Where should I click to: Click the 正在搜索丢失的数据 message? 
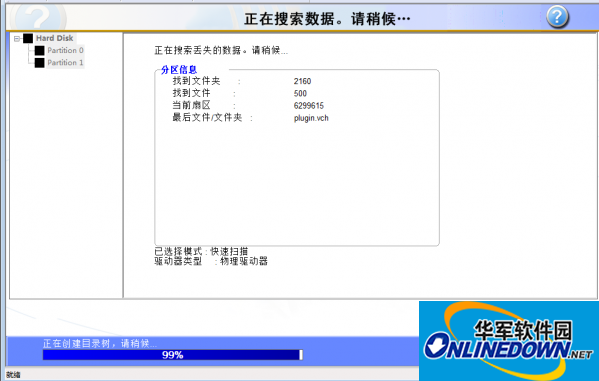[221, 50]
